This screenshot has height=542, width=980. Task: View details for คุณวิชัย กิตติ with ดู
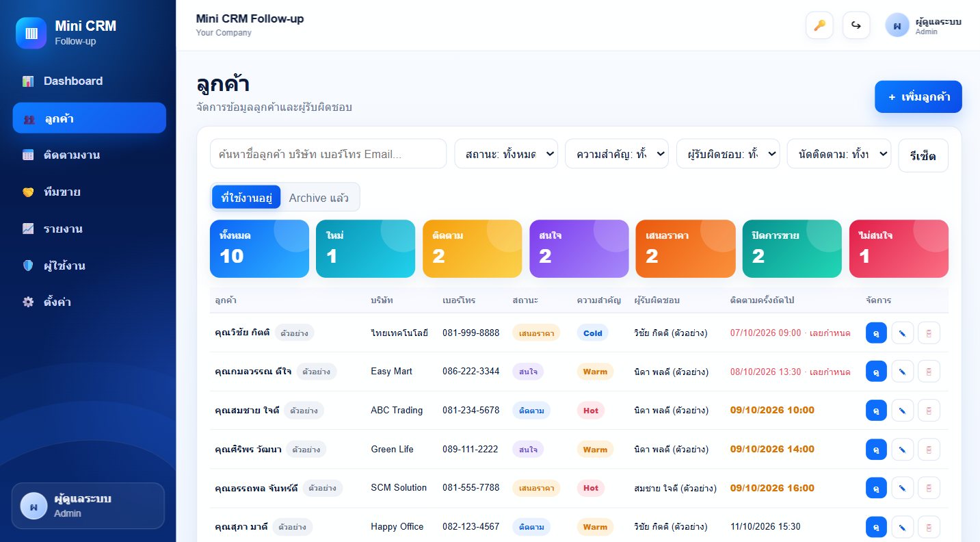[876, 333]
